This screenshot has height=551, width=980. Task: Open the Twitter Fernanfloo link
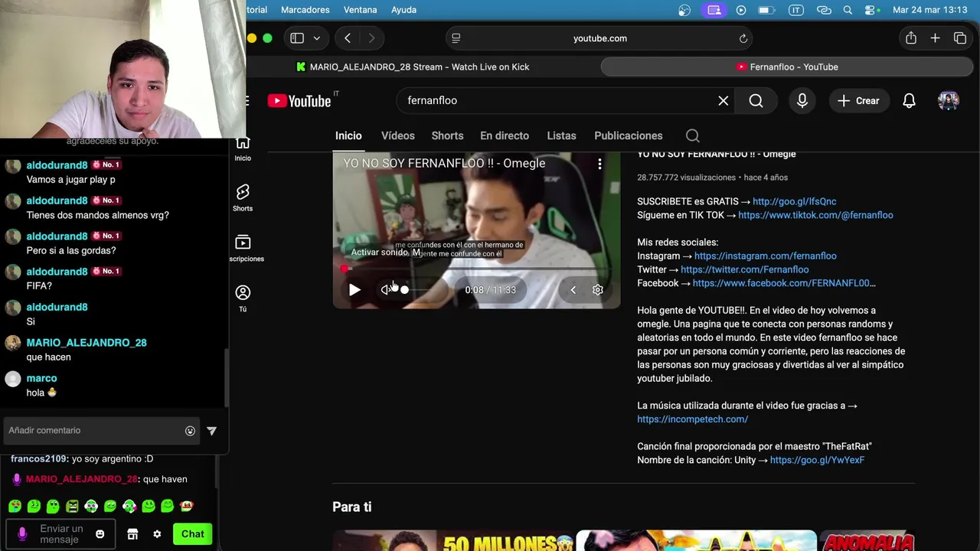click(x=744, y=269)
